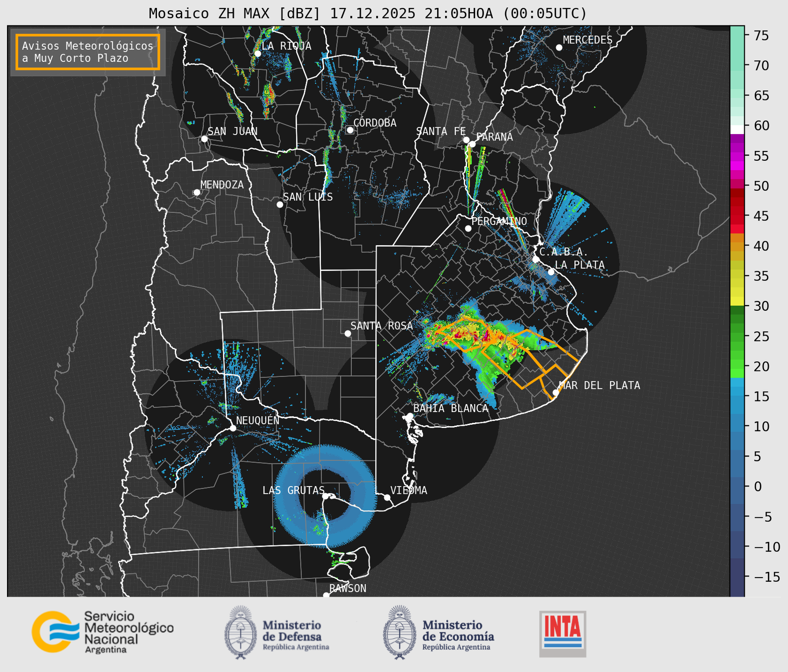Viewport: 788px width, 672px height.
Task: Click the NEUQUÉN label text
Action: point(257,420)
